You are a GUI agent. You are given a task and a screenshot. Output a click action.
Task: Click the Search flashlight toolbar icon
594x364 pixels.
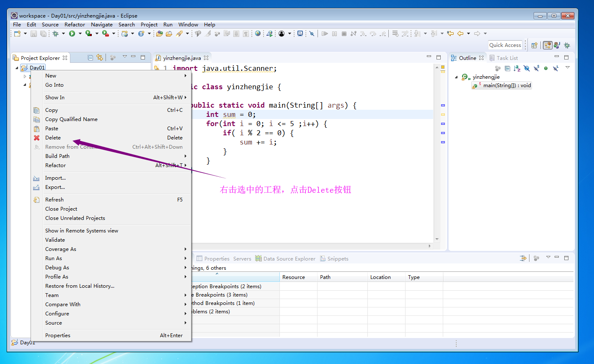click(x=179, y=34)
